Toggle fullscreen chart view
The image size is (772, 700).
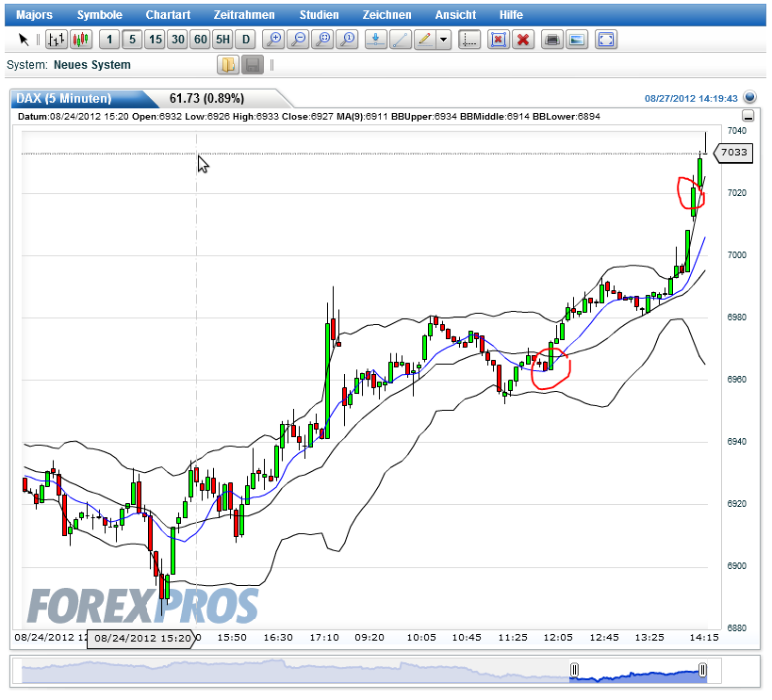[603, 40]
